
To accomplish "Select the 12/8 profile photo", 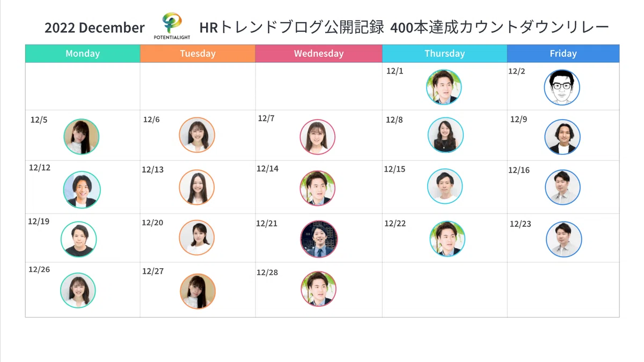I will click(x=445, y=135).
